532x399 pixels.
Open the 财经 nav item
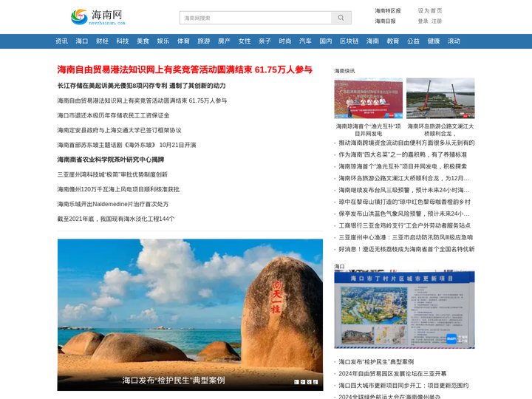102,41
